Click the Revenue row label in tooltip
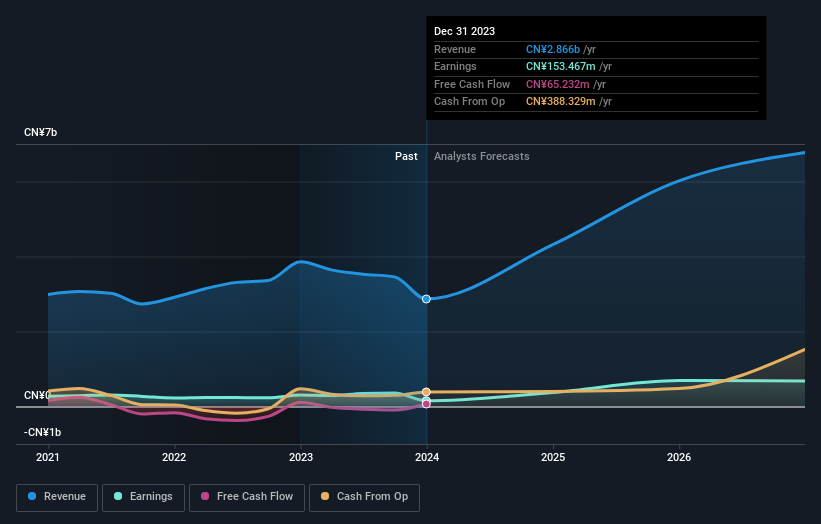Screen dimensions: 821x524 click(455, 49)
